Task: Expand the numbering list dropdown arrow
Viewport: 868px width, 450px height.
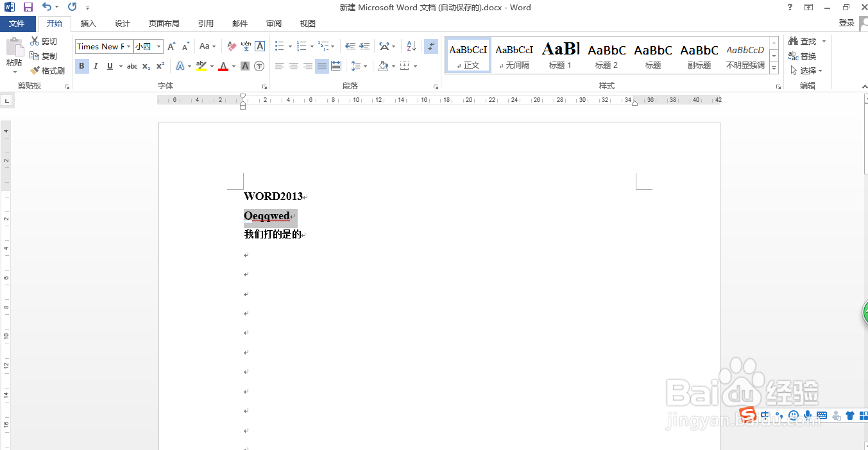Action: click(312, 46)
